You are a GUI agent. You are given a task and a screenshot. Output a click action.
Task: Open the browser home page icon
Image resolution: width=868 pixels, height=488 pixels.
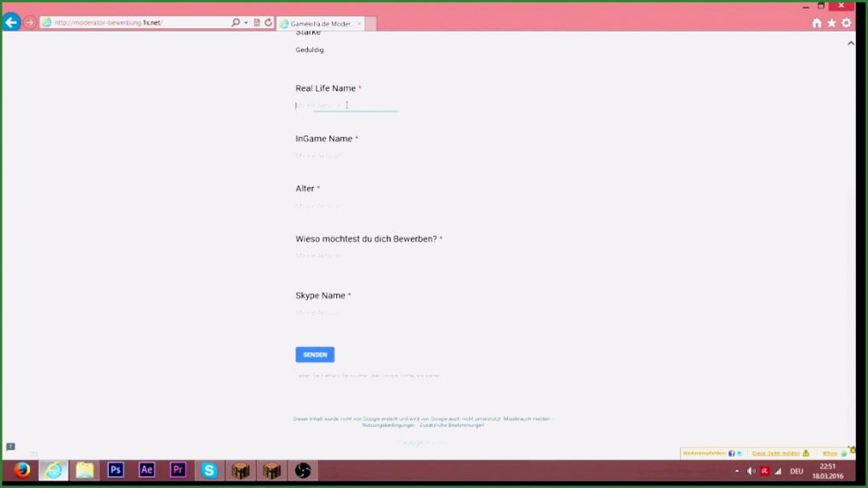(x=817, y=23)
